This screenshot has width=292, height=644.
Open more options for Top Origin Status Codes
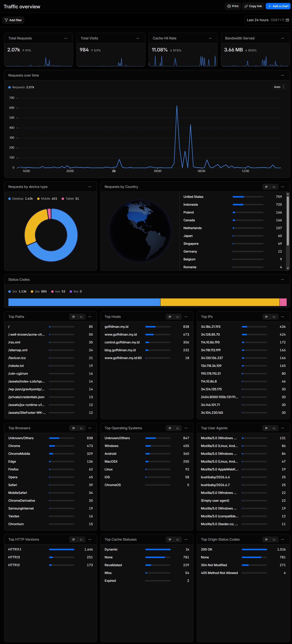tap(283, 539)
